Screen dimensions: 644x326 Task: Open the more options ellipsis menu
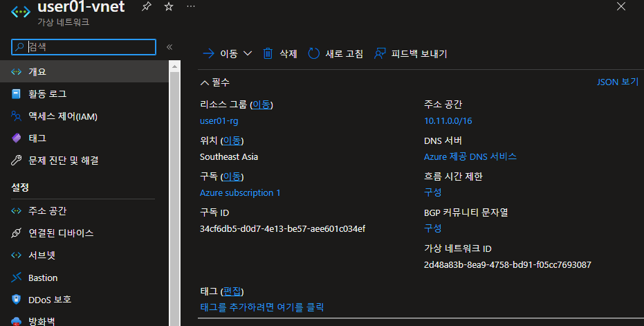click(x=191, y=7)
